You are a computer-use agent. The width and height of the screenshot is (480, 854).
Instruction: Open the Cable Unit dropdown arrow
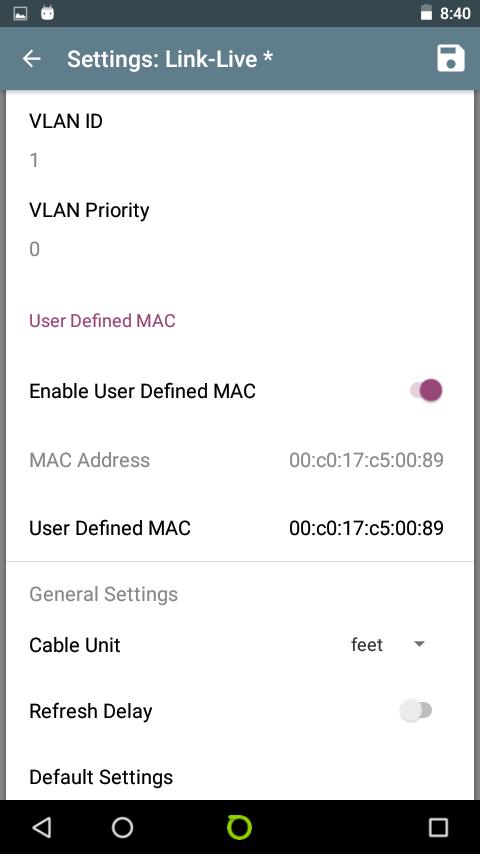tap(419, 644)
